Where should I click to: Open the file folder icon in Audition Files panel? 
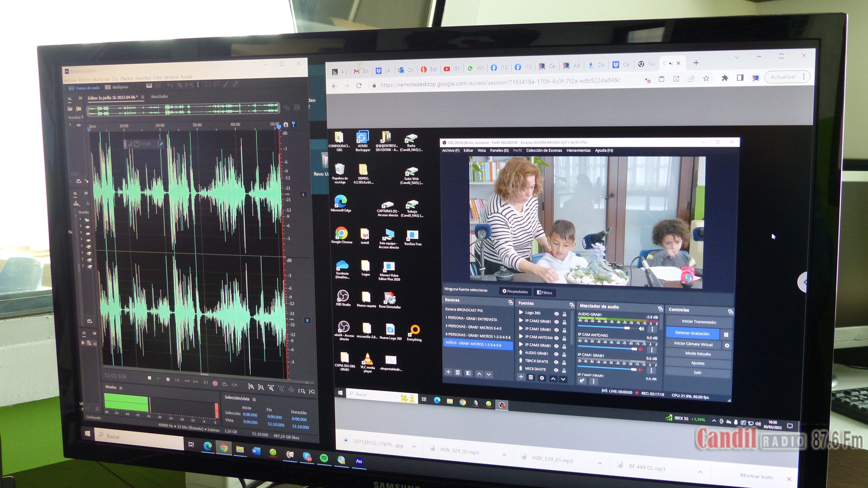point(70,109)
